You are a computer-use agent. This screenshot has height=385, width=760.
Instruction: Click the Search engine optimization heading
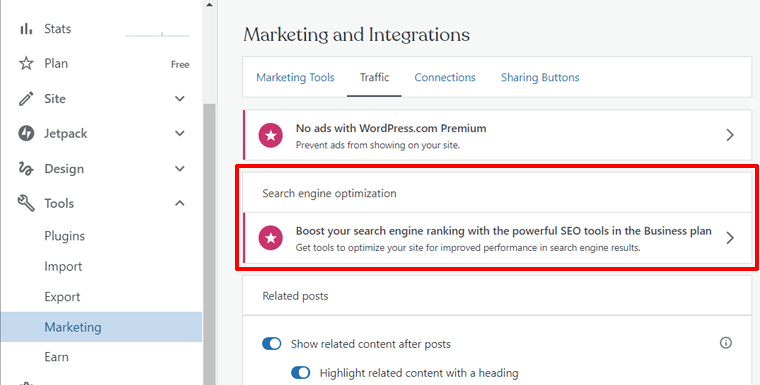coord(329,193)
